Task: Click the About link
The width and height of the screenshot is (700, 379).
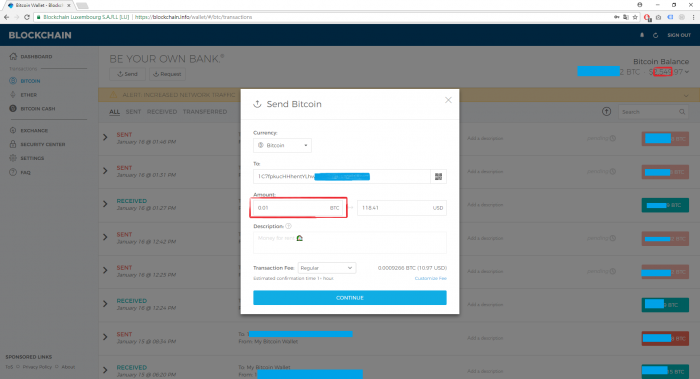Action: [x=68, y=367]
